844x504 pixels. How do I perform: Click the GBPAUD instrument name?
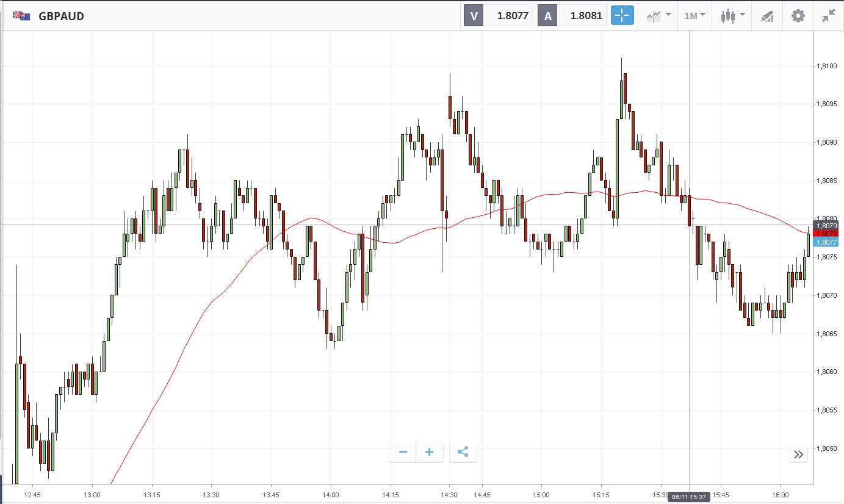click(x=61, y=16)
